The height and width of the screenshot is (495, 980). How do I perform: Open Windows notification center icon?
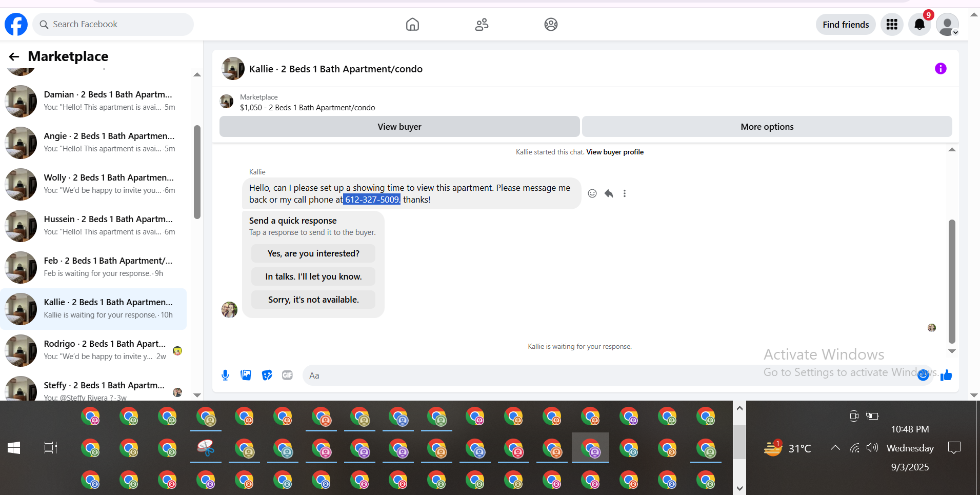tap(954, 448)
